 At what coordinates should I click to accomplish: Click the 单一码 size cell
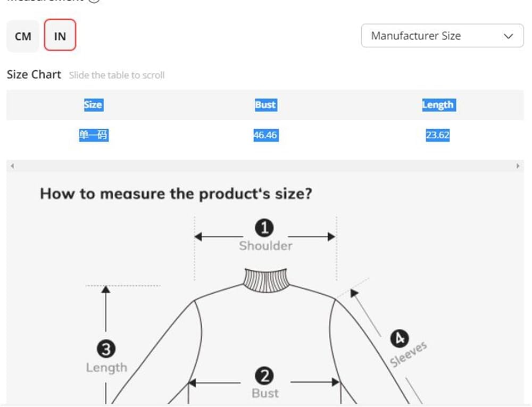tap(93, 135)
